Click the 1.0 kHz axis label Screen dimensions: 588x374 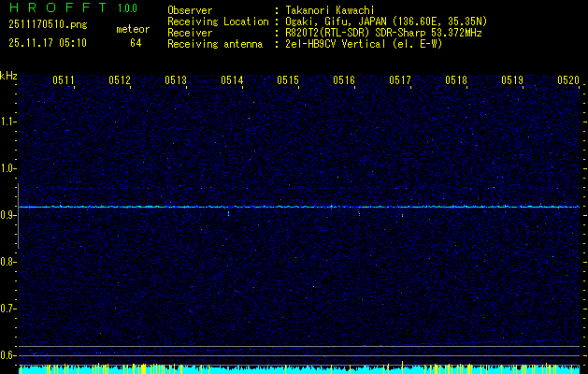pos(7,168)
